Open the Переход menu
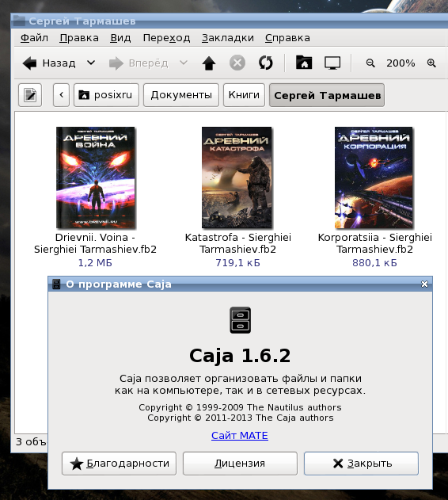Viewport: 448px width, 500px height. (166, 38)
